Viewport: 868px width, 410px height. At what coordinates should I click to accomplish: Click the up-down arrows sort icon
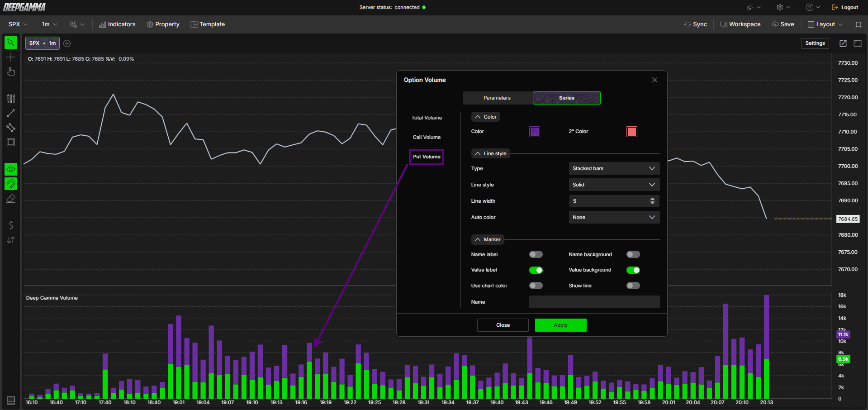click(x=11, y=240)
